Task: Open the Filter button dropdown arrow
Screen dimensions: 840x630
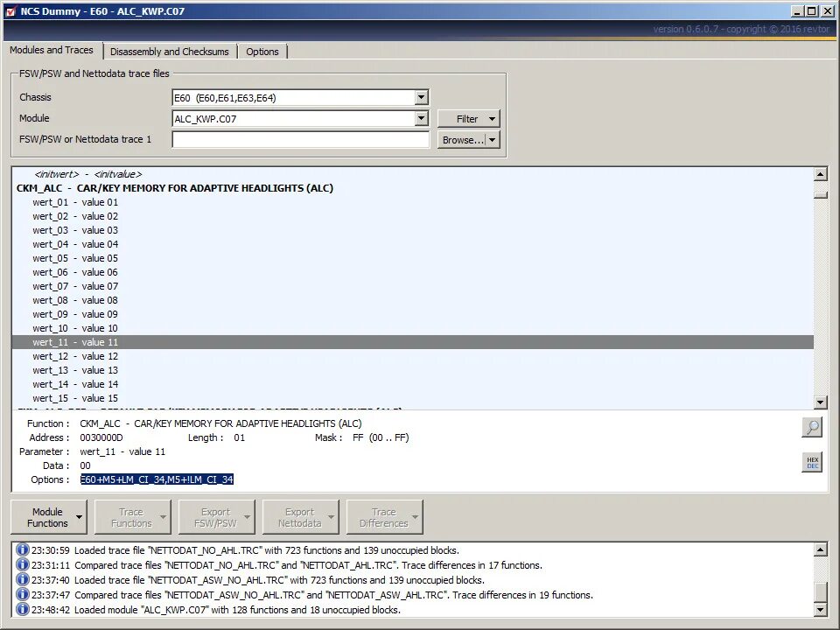Action: tap(492, 119)
